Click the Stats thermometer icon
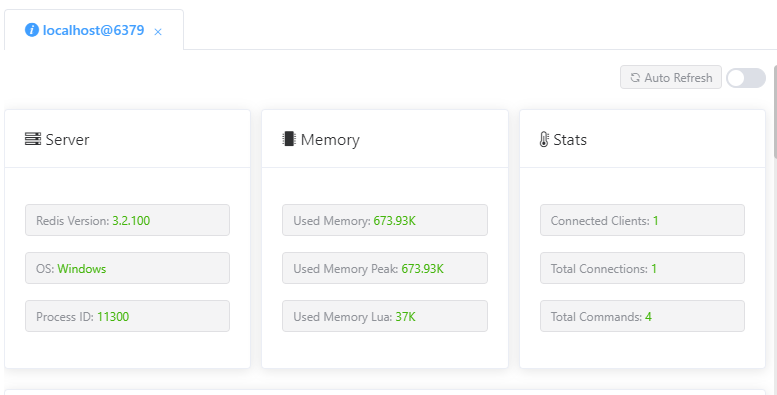Screen dimensions: 777x395 [544, 139]
